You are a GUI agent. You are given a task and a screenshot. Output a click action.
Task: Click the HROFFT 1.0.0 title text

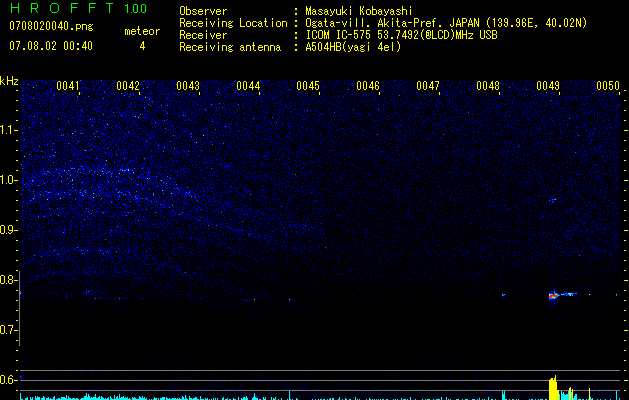tap(78, 8)
